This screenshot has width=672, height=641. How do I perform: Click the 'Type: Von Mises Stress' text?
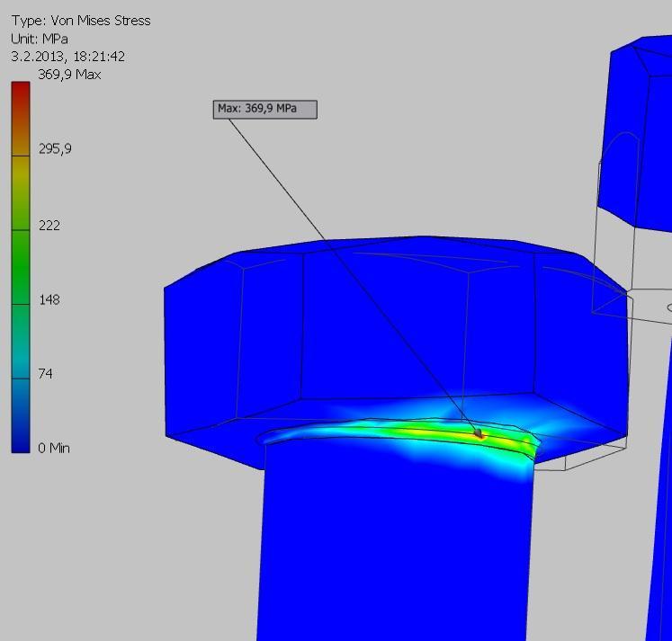[81, 21]
